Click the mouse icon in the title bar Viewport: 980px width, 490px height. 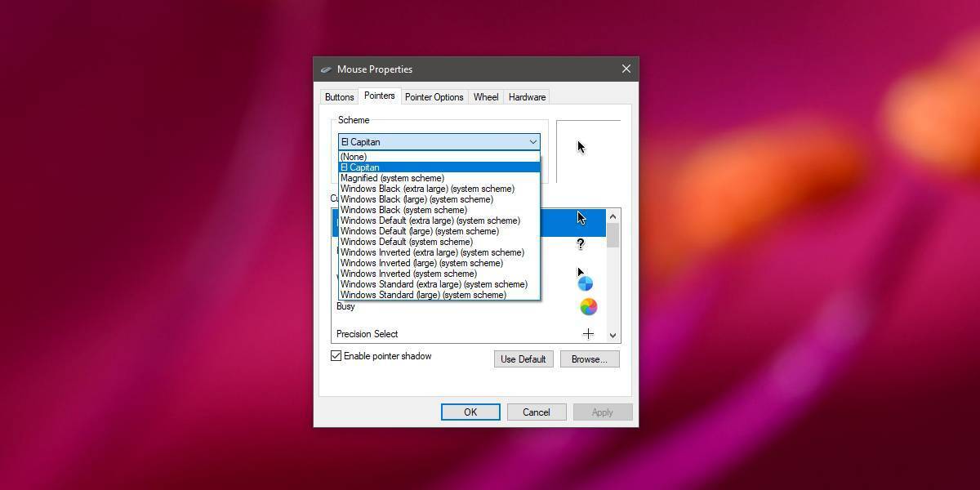tap(327, 69)
